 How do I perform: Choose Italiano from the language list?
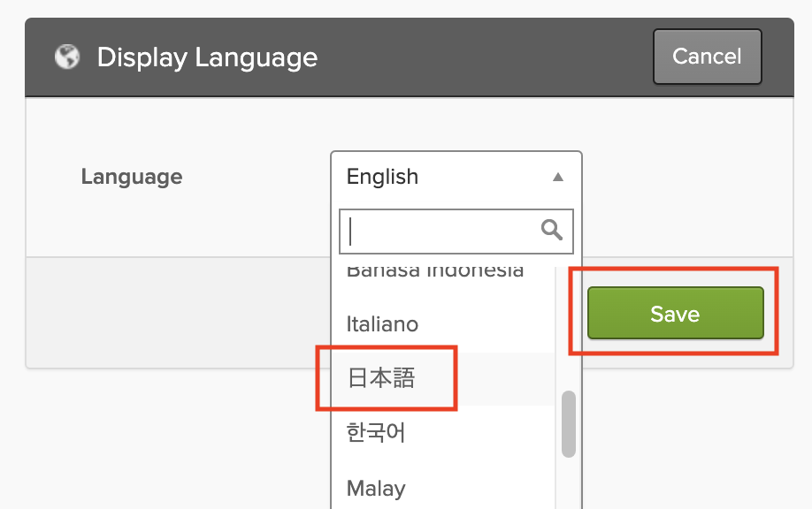[382, 324]
